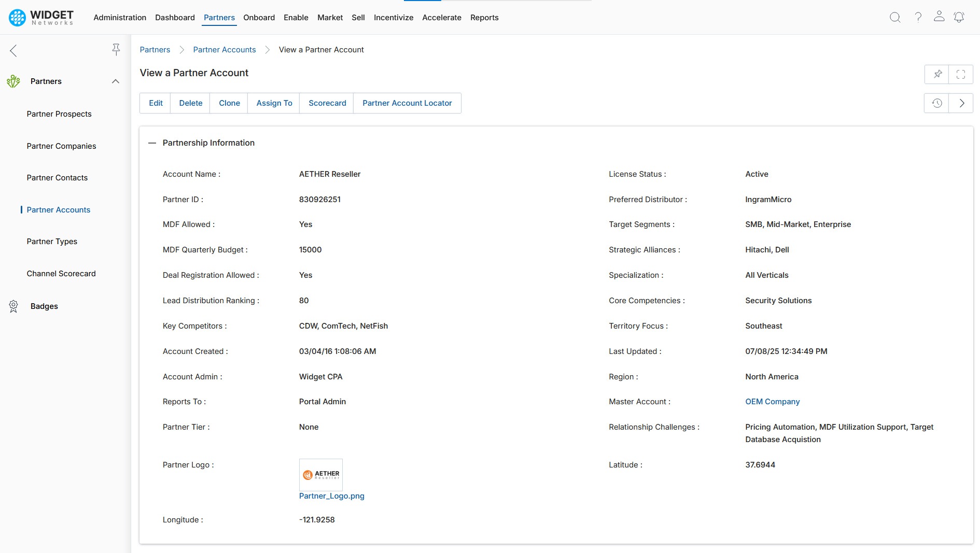Click the Partner ID value 830926251
This screenshot has width=980, height=553.
pos(320,200)
